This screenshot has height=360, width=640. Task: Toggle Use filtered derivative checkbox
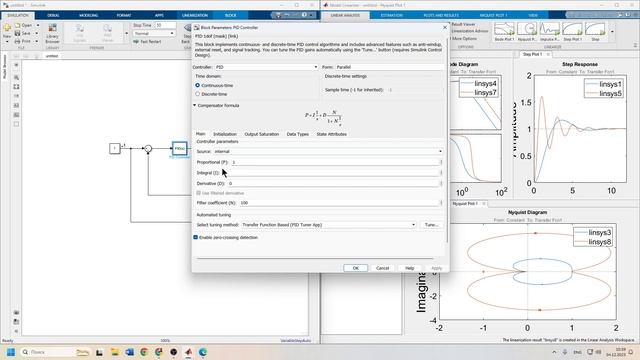pyautogui.click(x=198, y=193)
